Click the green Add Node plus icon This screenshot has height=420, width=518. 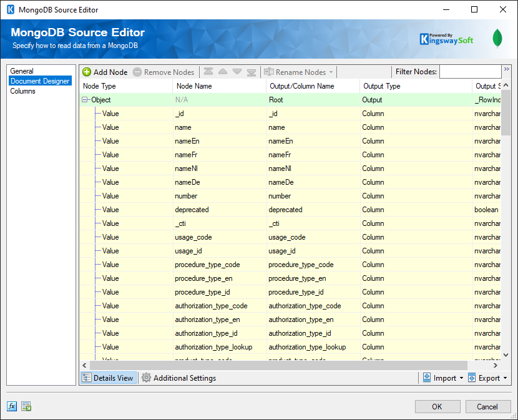click(x=87, y=72)
